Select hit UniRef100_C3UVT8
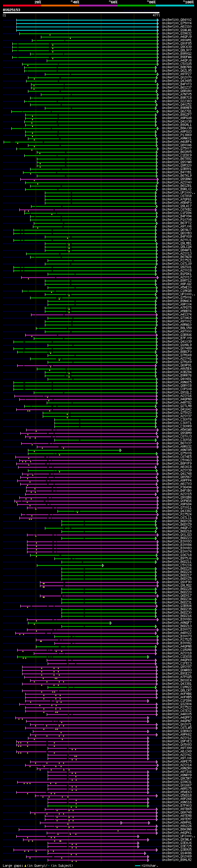Screen dimensions: 197x868 point(177,420)
